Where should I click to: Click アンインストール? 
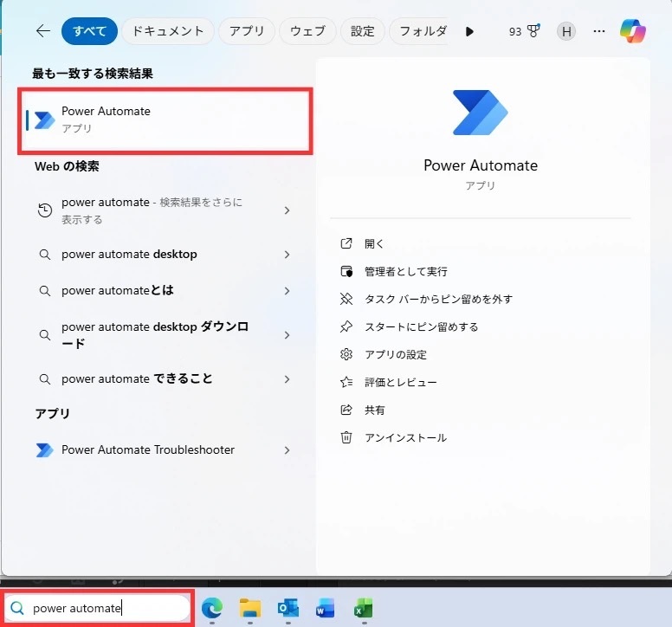point(405,437)
